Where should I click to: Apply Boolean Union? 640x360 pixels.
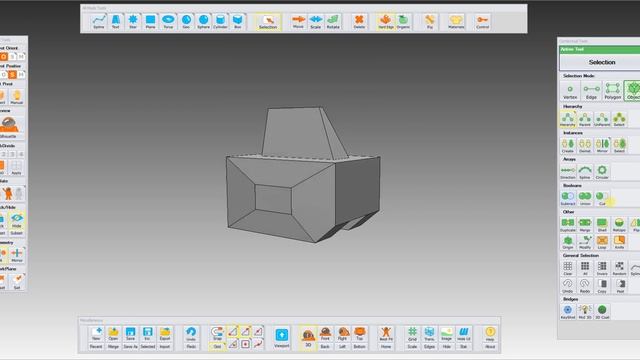tap(585, 198)
